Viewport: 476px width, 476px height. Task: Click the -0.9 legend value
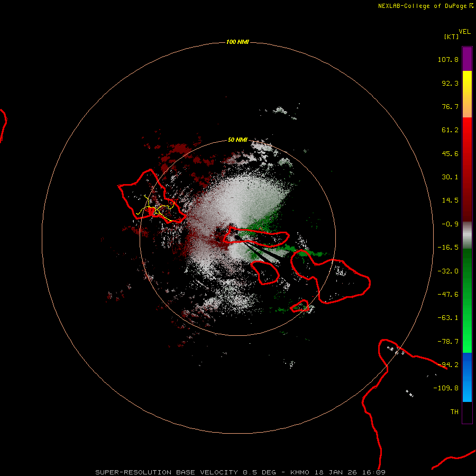tap(450, 224)
